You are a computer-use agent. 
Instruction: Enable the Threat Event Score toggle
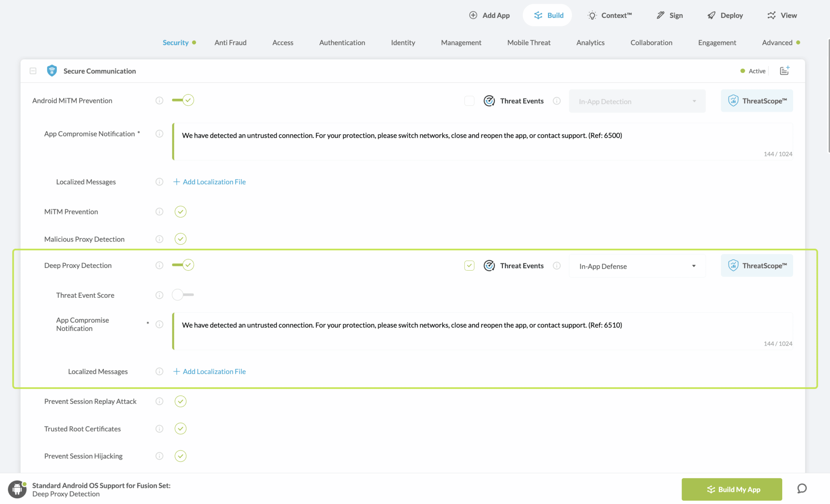183,295
